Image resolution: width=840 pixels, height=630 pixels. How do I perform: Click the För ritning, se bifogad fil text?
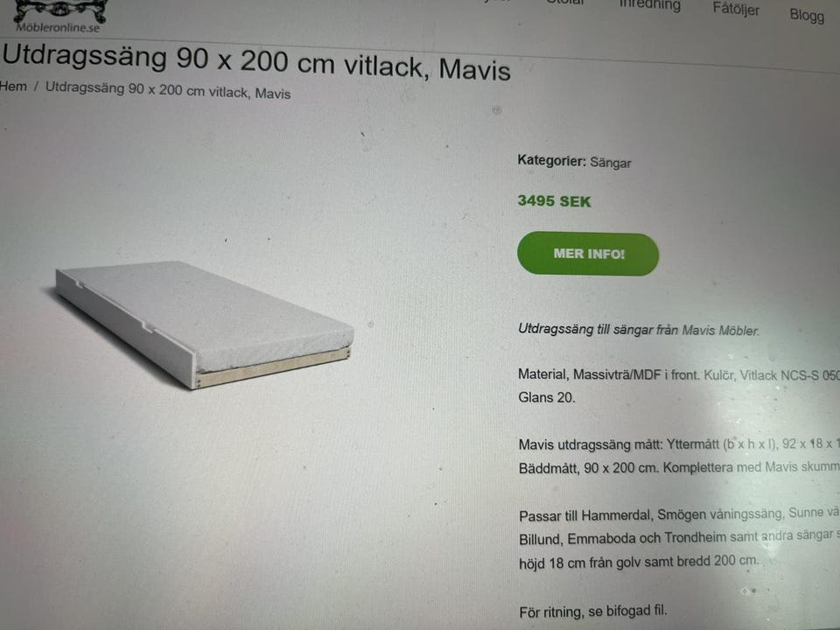point(593,612)
